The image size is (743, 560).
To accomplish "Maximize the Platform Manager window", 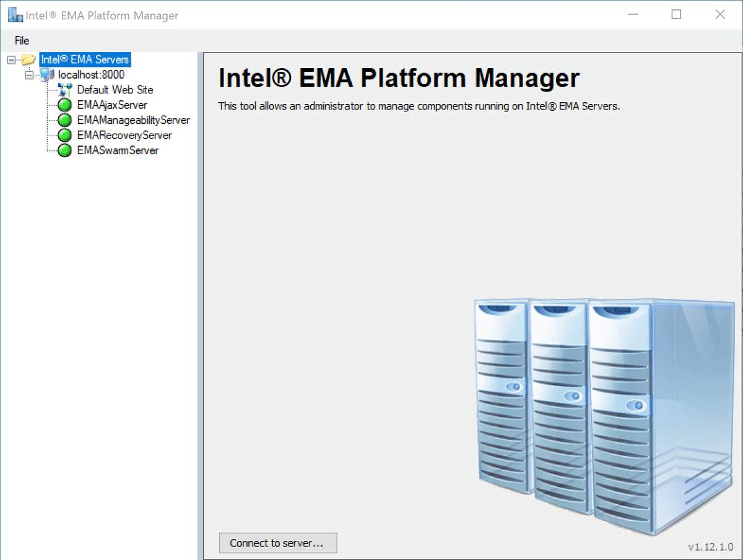I will coord(676,15).
